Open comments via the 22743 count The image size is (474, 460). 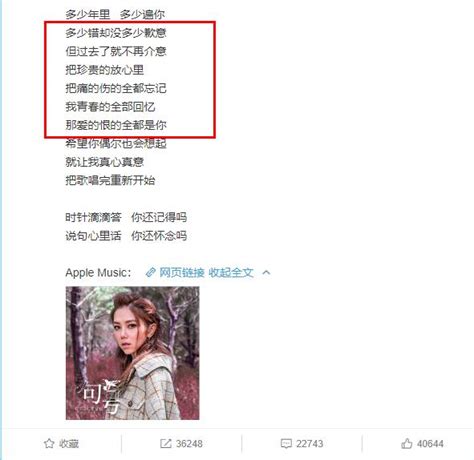coord(310,444)
